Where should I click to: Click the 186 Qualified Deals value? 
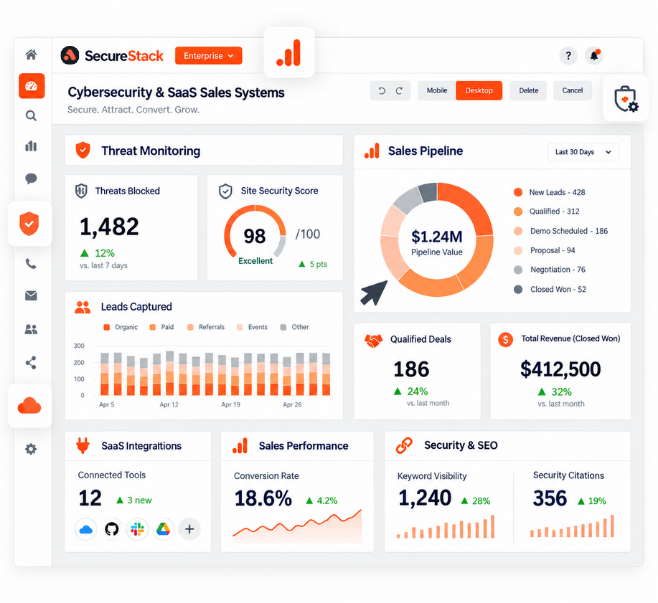(411, 369)
